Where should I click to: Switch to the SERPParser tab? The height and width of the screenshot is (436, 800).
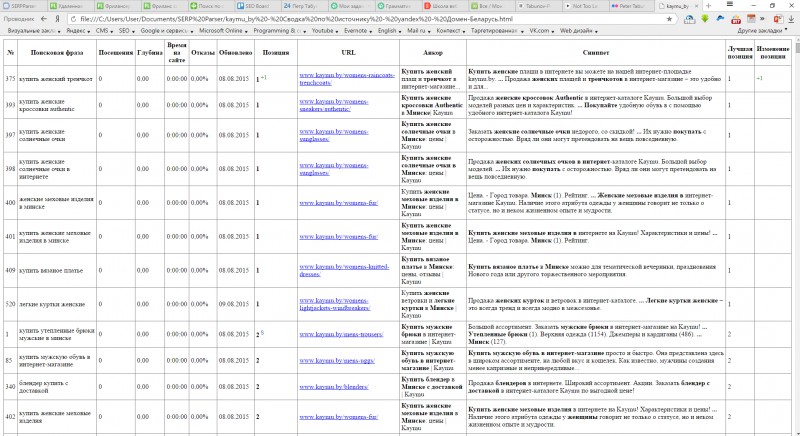click(x=23, y=6)
